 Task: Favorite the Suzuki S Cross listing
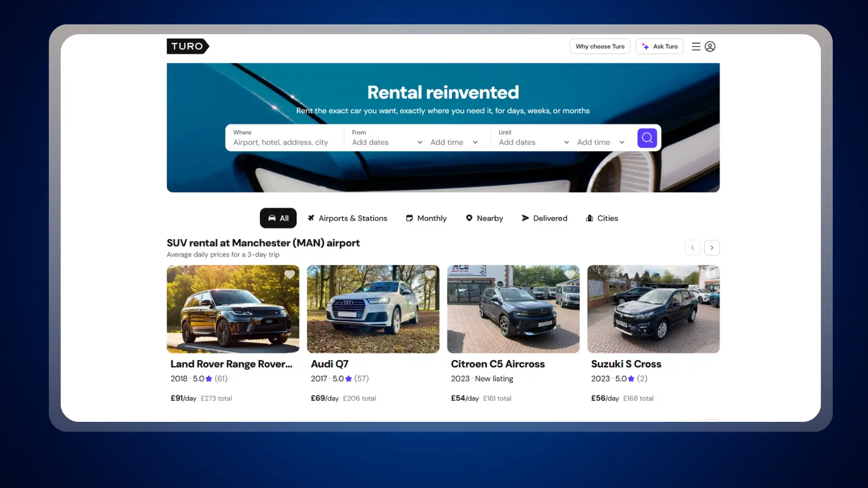coord(710,274)
